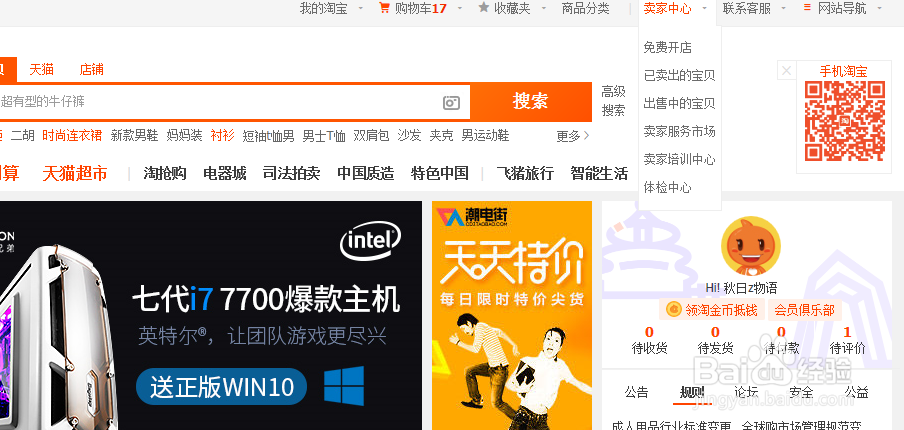Screen dimensions: 904x430
Task: Click hot keyword 妈妈装
Action: (184, 136)
